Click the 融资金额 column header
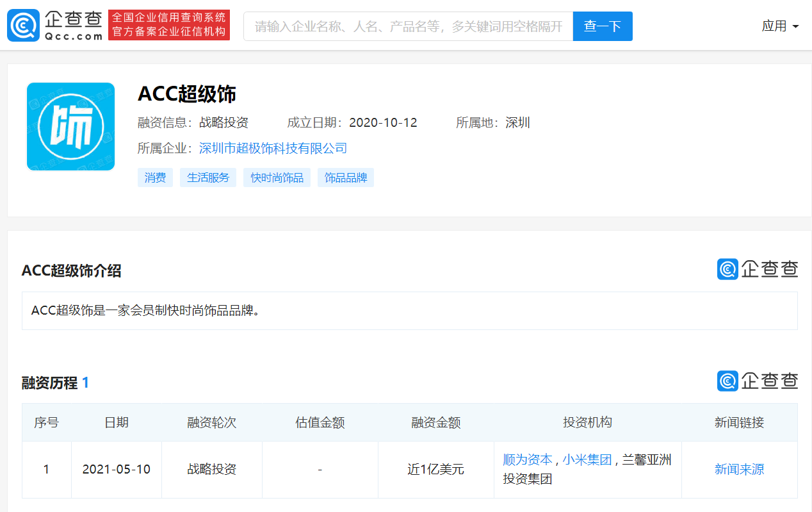Screen dimensions: 812x512 [x=436, y=422]
